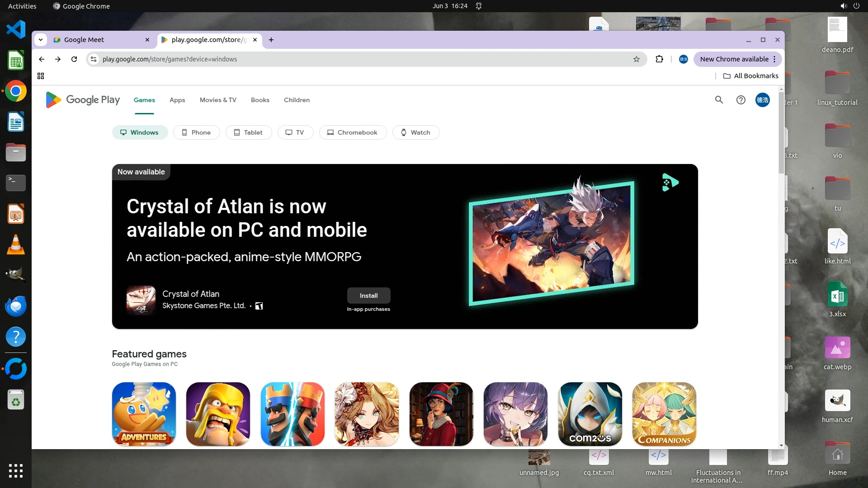The image size is (868, 488).
Task: Open Movies & TV section
Action: (x=218, y=100)
